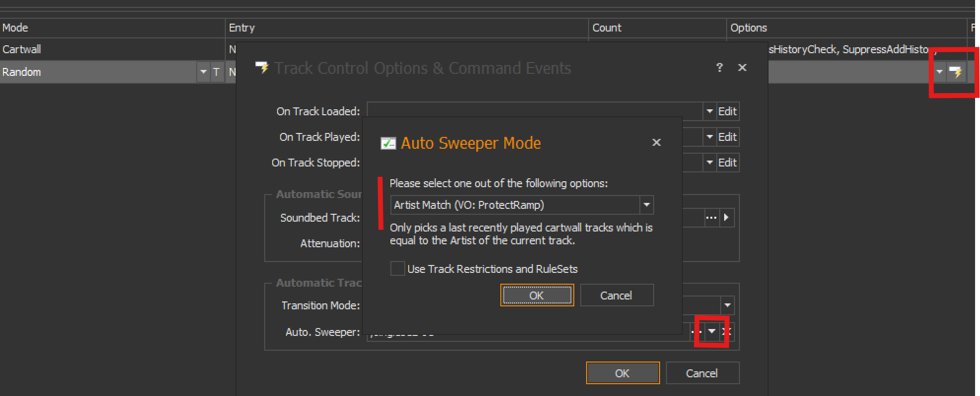Click the Count column header

pos(656,28)
